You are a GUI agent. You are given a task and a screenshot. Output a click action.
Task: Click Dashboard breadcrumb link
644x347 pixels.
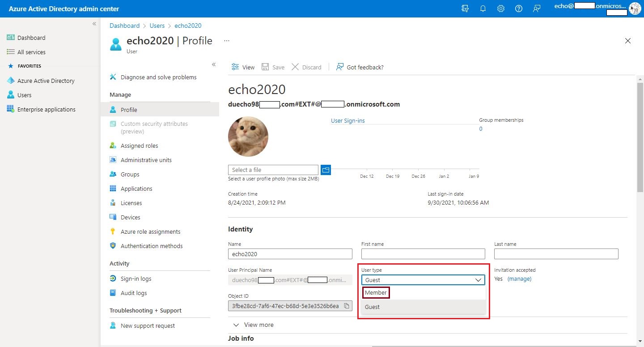[125, 26]
